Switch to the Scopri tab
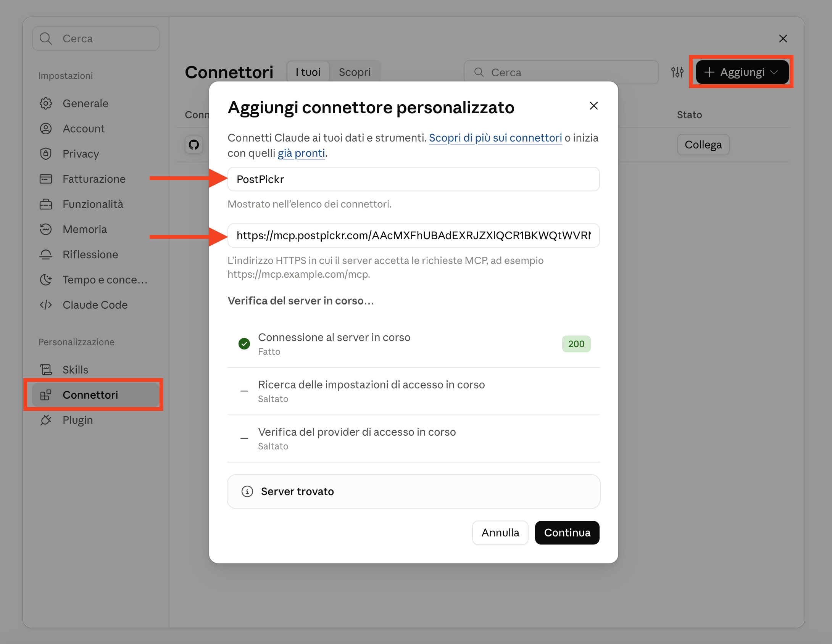The height and width of the screenshot is (644, 832). tap(355, 72)
